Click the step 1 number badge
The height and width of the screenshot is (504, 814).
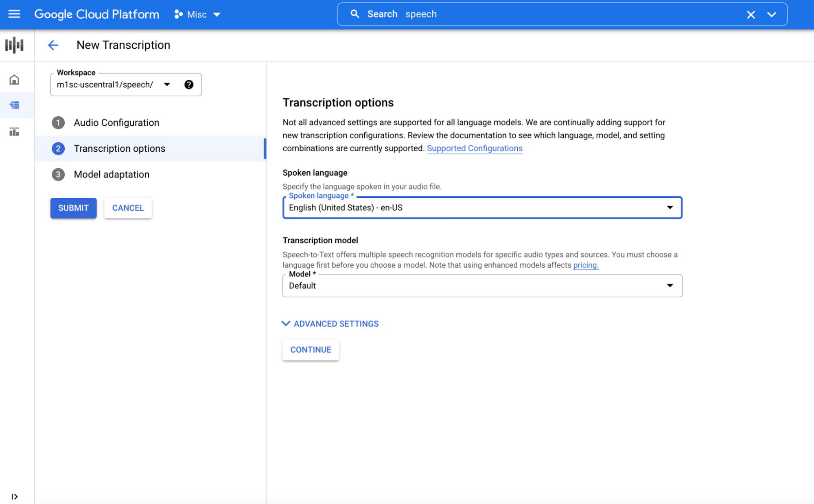(x=58, y=123)
